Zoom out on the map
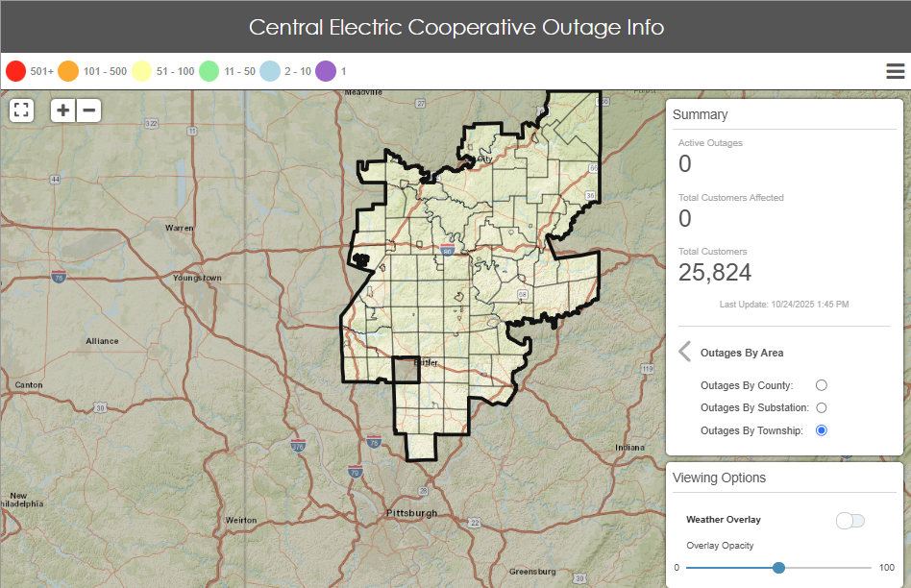The width and height of the screenshot is (911, 588). click(x=89, y=110)
